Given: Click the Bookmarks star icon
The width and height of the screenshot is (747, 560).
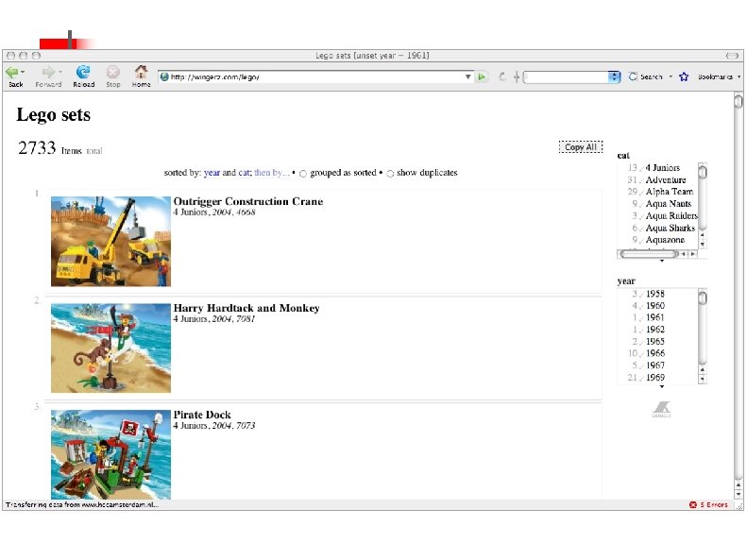Looking at the screenshot, I should [684, 76].
